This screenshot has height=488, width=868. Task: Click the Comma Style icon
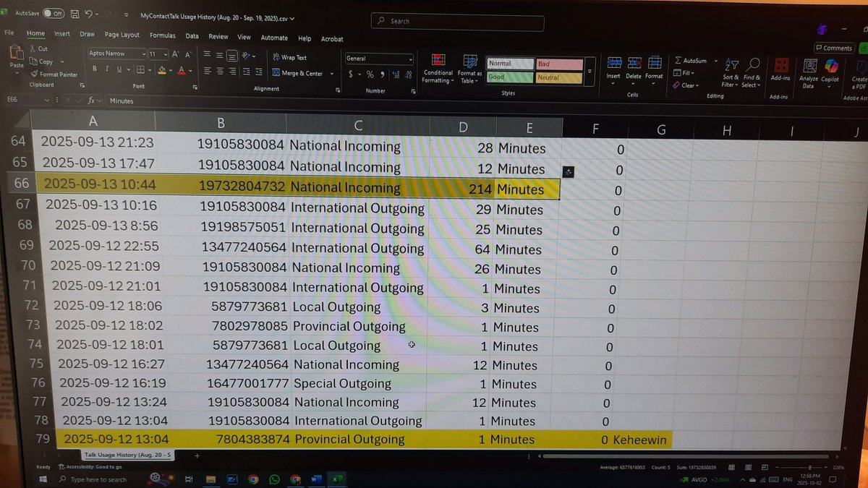(381, 74)
